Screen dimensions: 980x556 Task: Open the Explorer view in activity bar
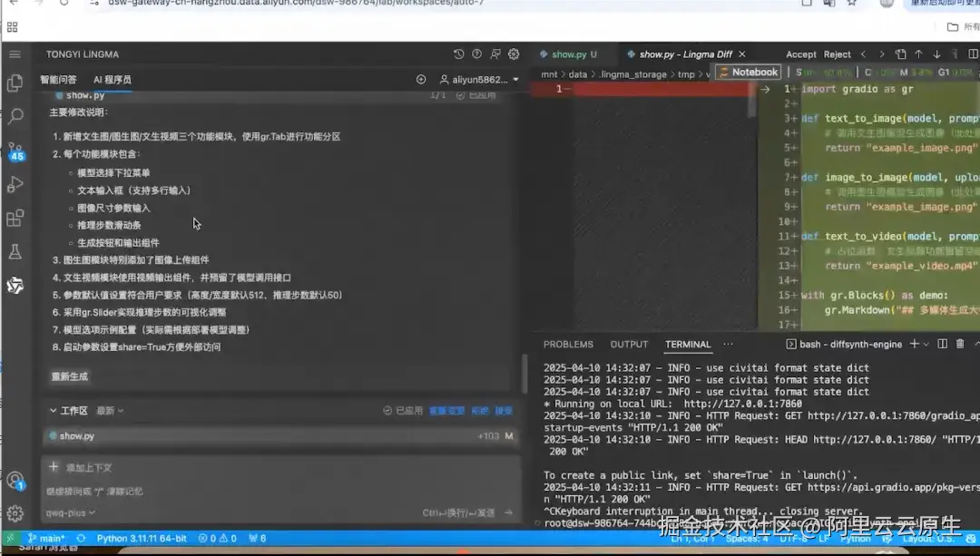(15, 83)
